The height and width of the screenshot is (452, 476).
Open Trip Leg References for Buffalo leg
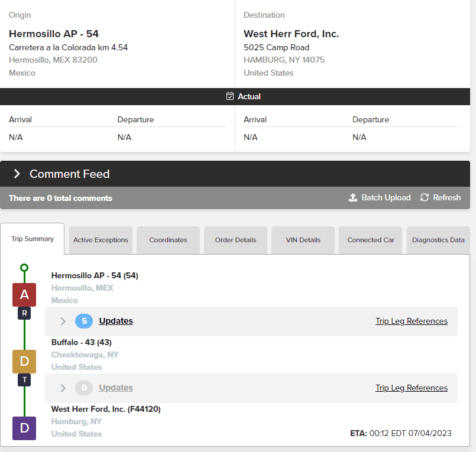(412, 388)
